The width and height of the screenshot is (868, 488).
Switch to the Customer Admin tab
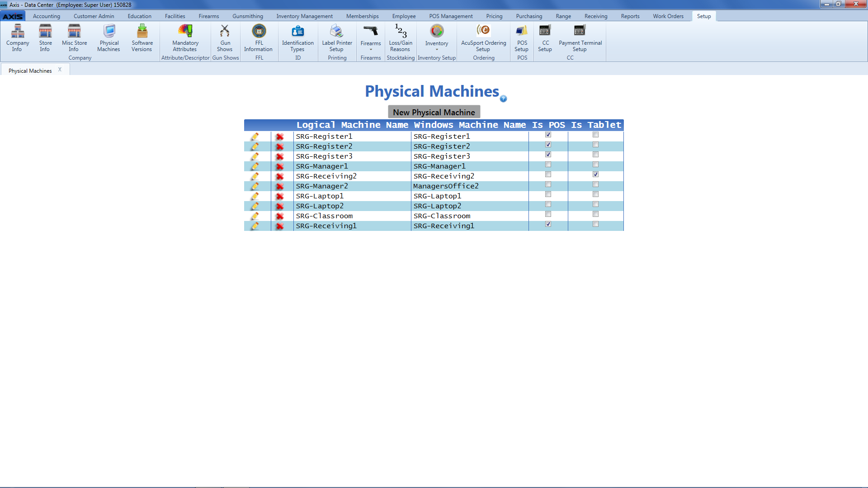click(x=94, y=16)
